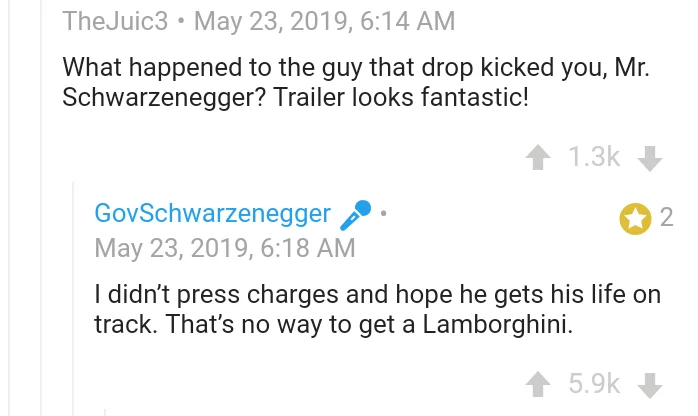Downvote GovSchwarzenegger's reply

coord(650,384)
